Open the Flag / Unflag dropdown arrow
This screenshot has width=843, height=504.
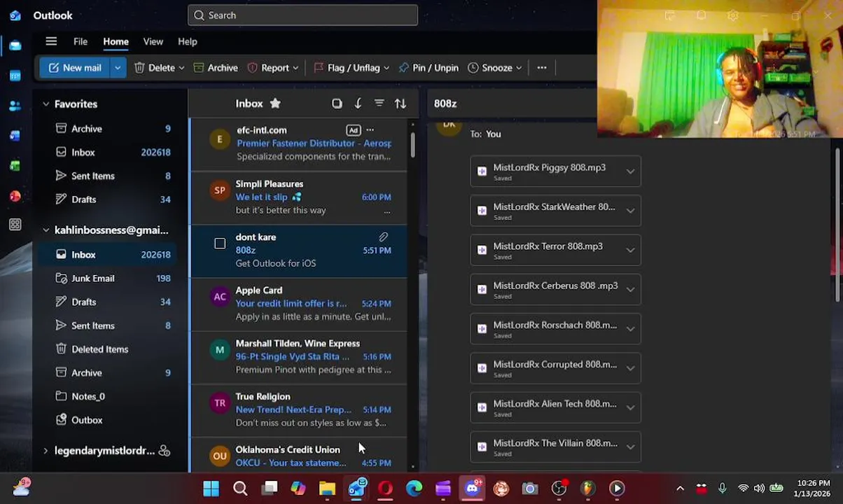click(386, 68)
